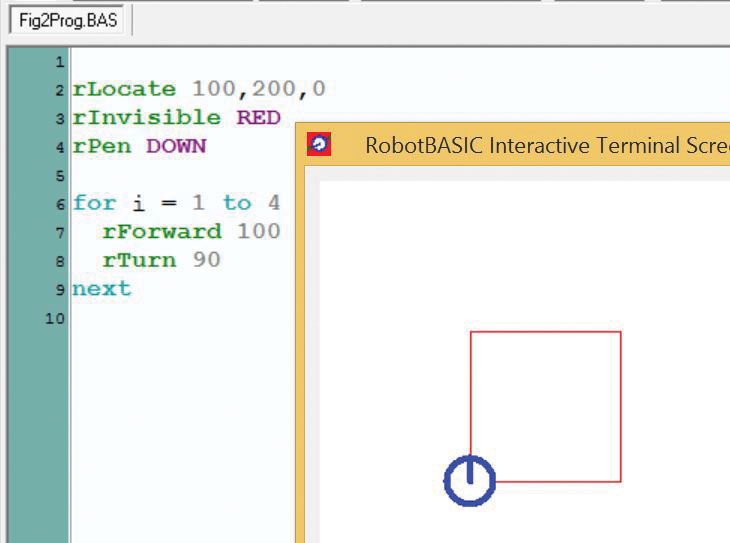730x543 pixels.
Task: Click the rInvisible keyword on line 3
Action: 147,117
